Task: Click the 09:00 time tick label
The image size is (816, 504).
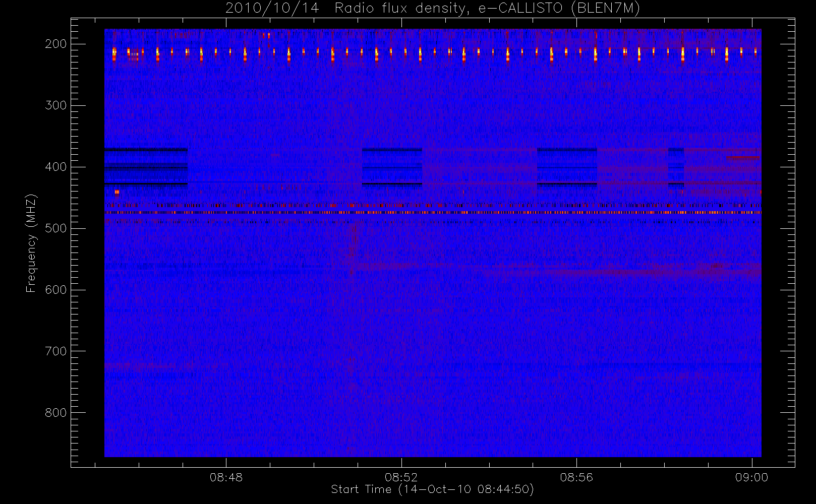Action: pyautogui.click(x=751, y=477)
